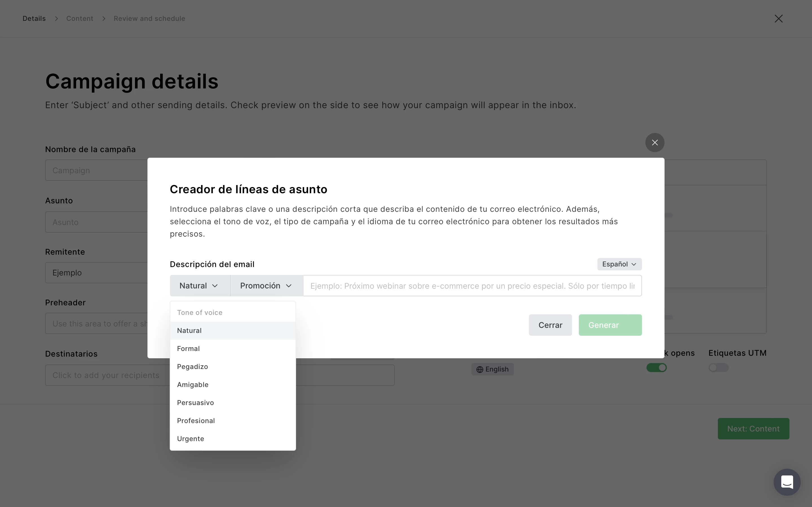Enable the Etiquetas UTM toggle
The width and height of the screenshot is (812, 507).
(x=718, y=368)
